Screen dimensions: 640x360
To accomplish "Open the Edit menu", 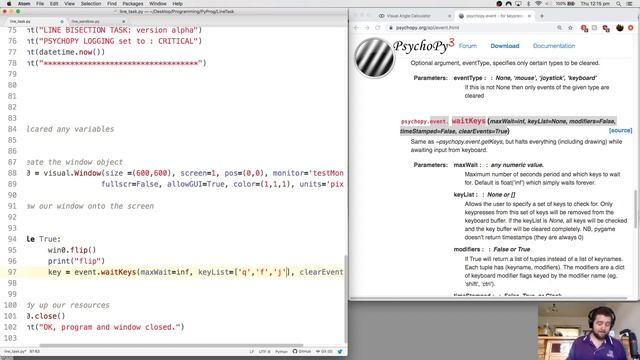I will (x=54, y=4).
